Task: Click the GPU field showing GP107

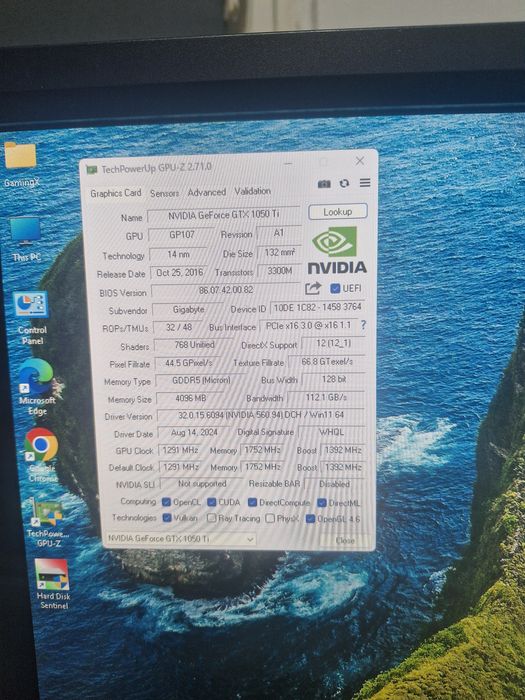Action: pos(182,234)
